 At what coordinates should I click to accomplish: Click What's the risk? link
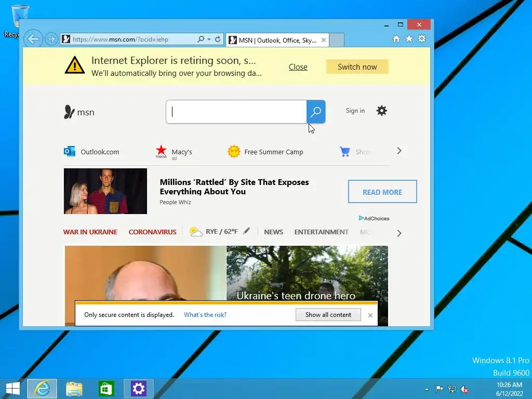coord(205,315)
